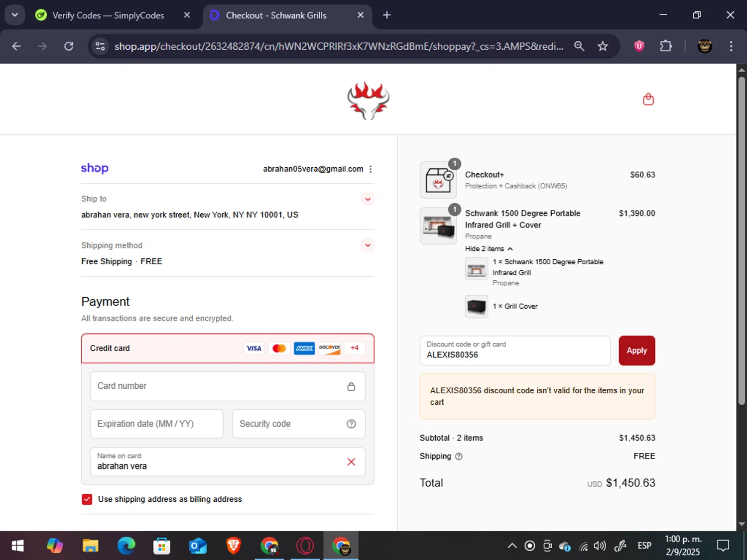Image resolution: width=747 pixels, height=560 pixels.
Task: Click the Name on card field
Action: pyautogui.click(x=228, y=462)
